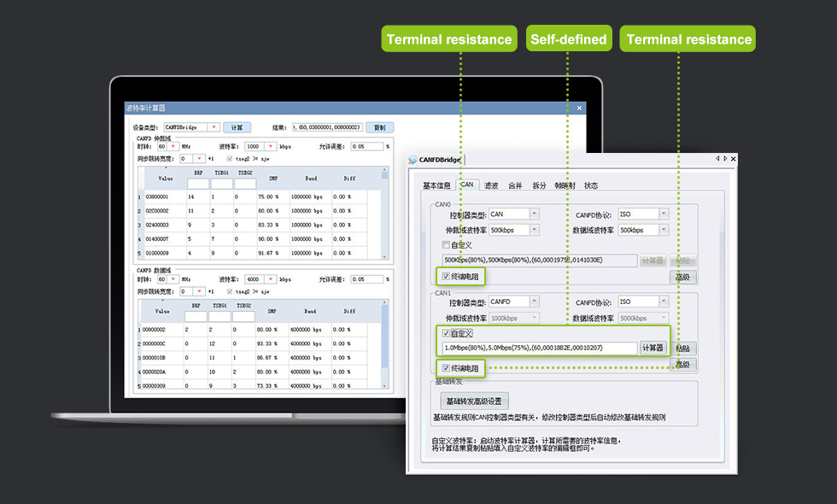837x504 pixels.
Task: Open the 滤波 tab
Action: pyautogui.click(x=491, y=185)
